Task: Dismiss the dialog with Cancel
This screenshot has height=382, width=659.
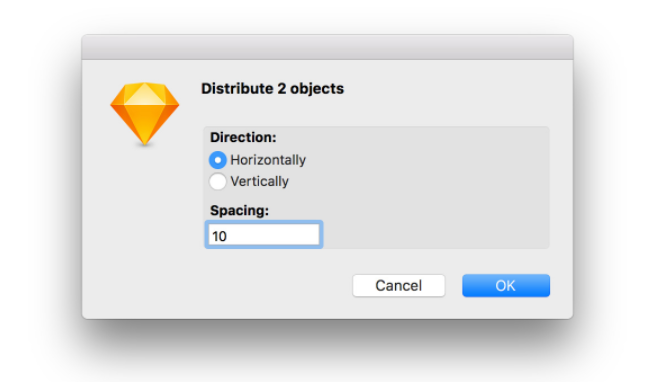Action: coord(398,286)
